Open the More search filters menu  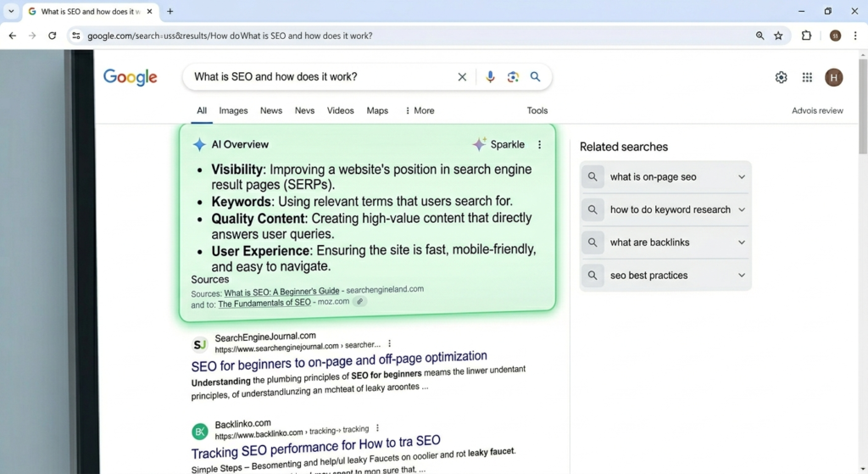pyautogui.click(x=420, y=111)
